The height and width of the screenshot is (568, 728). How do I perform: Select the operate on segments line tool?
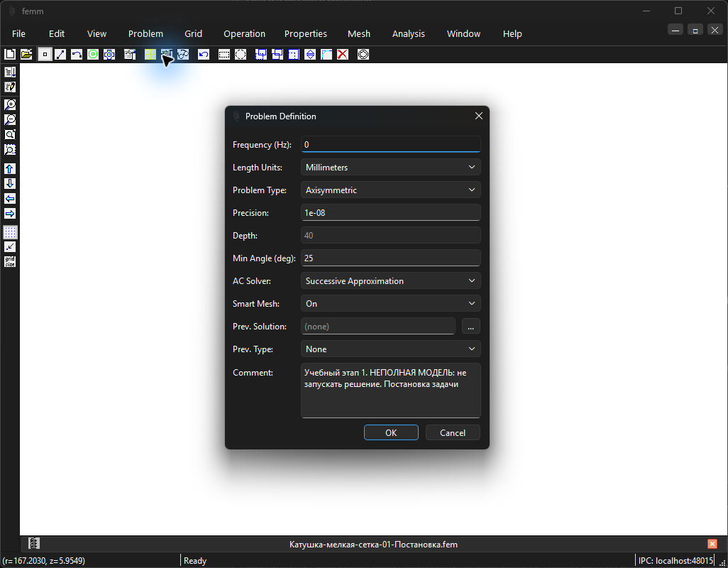[60, 55]
